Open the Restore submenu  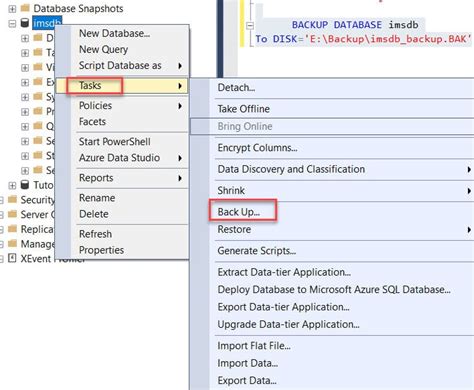coord(332,229)
